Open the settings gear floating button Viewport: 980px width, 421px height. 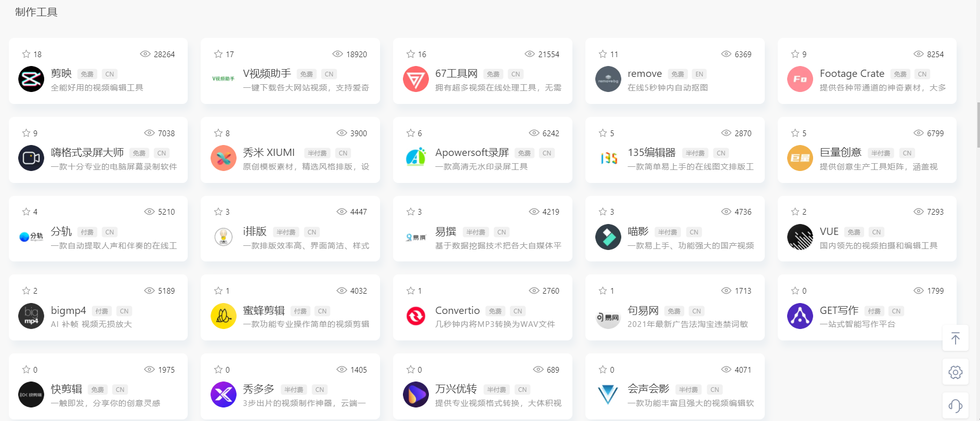956,372
